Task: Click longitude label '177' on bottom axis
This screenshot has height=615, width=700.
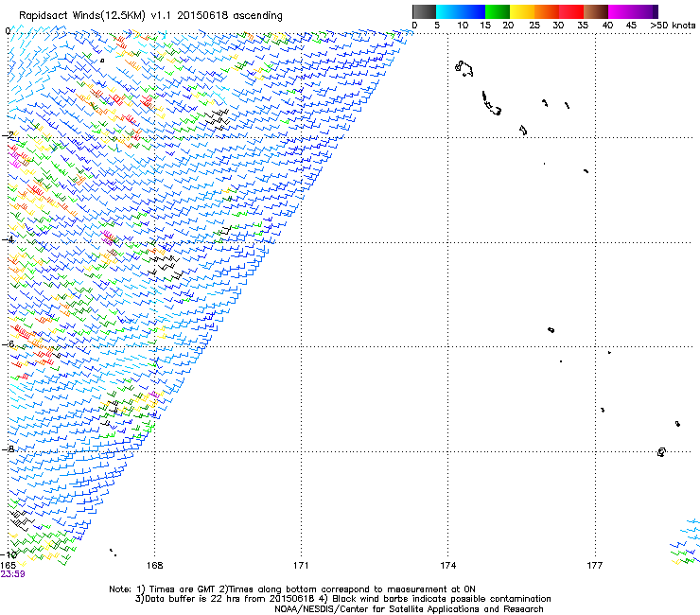Action: pyautogui.click(x=594, y=566)
